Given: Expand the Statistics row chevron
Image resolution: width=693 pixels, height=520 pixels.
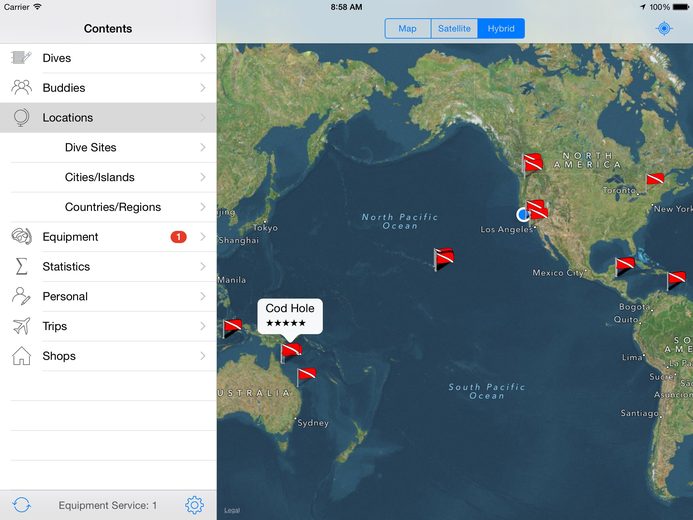Looking at the screenshot, I should click(203, 266).
